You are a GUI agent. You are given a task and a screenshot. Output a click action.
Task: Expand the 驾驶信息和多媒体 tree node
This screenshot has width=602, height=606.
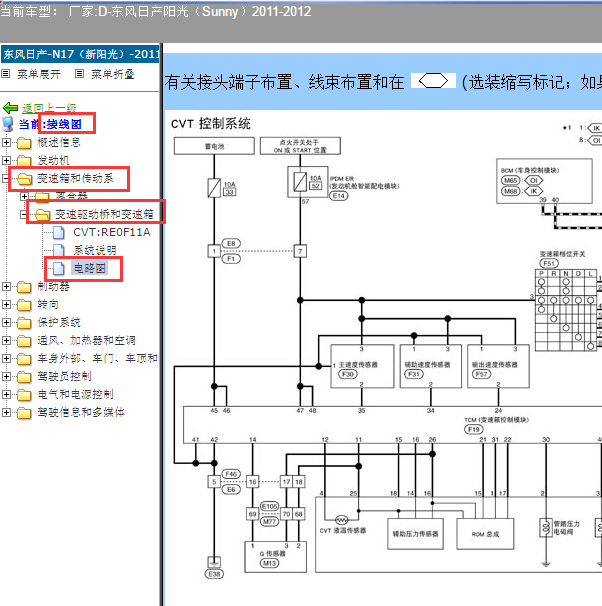pyautogui.click(x=6, y=412)
